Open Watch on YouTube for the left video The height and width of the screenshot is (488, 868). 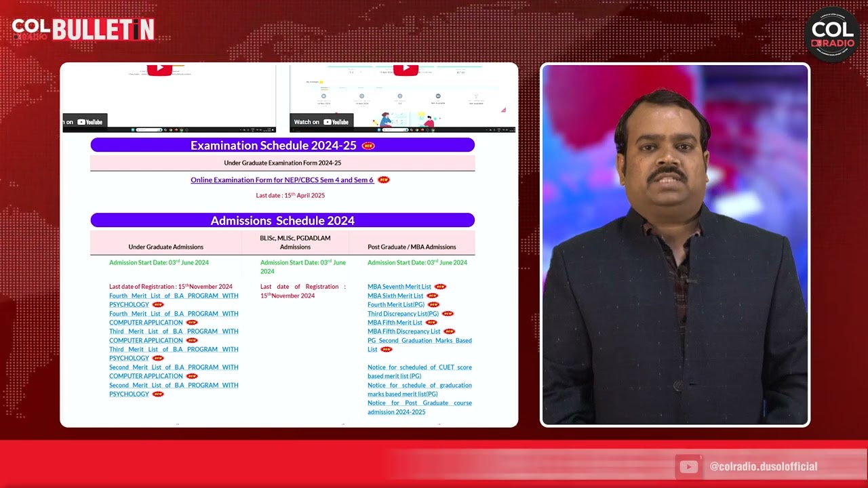(x=84, y=122)
